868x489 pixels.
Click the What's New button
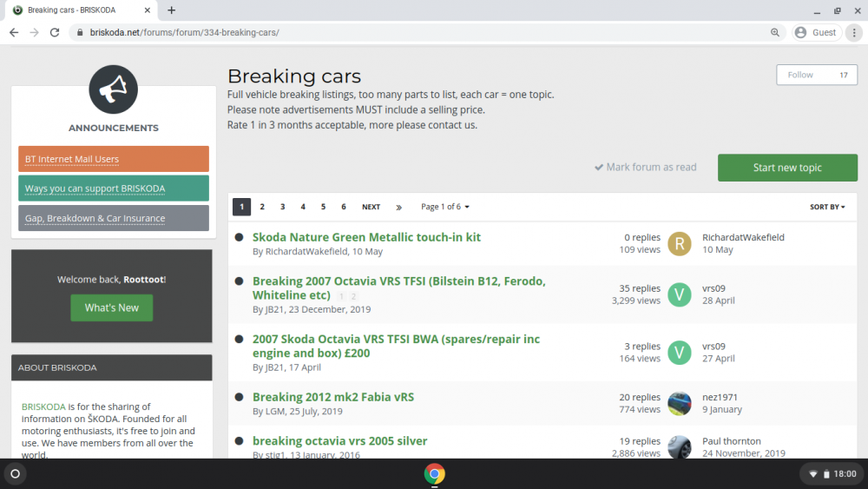tap(112, 308)
